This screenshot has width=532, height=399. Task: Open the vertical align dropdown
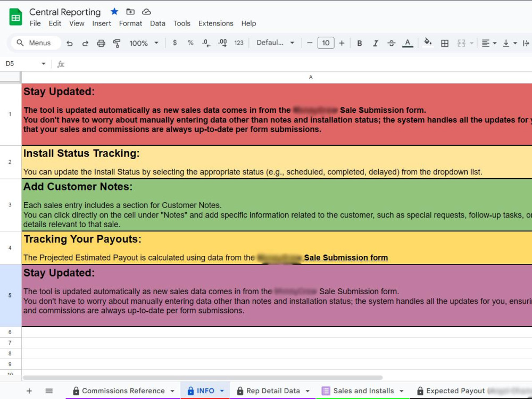pos(510,43)
